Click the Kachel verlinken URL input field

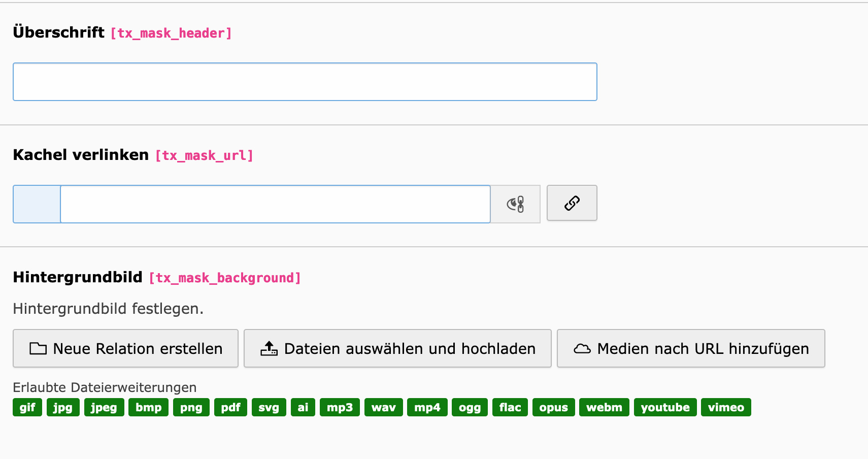pyautogui.click(x=275, y=204)
